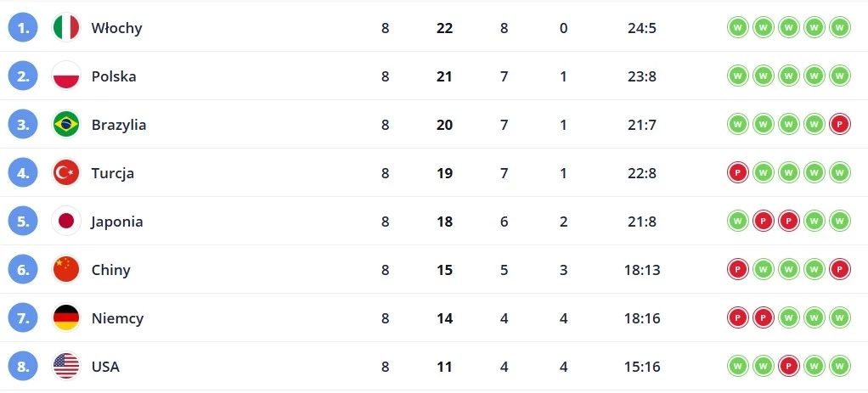This screenshot has width=868, height=393.
Task: Click the Turkey flag icon
Action: coord(66,172)
